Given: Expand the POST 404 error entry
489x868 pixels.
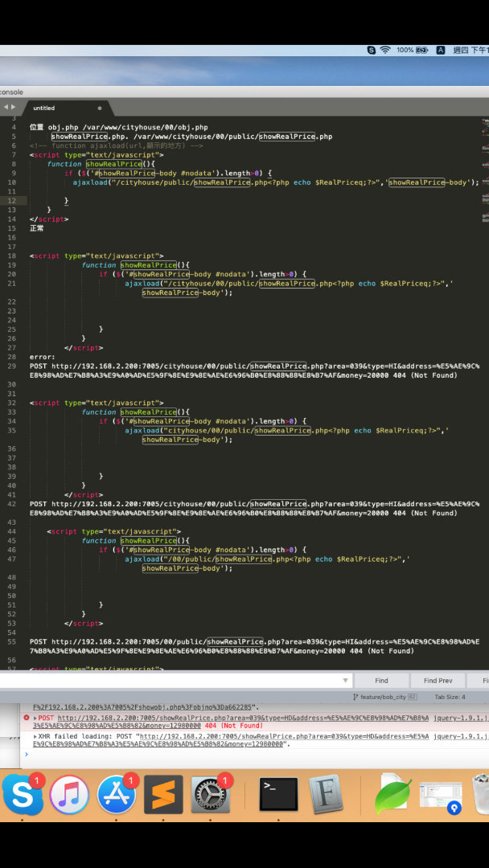Looking at the screenshot, I should tap(35, 718).
